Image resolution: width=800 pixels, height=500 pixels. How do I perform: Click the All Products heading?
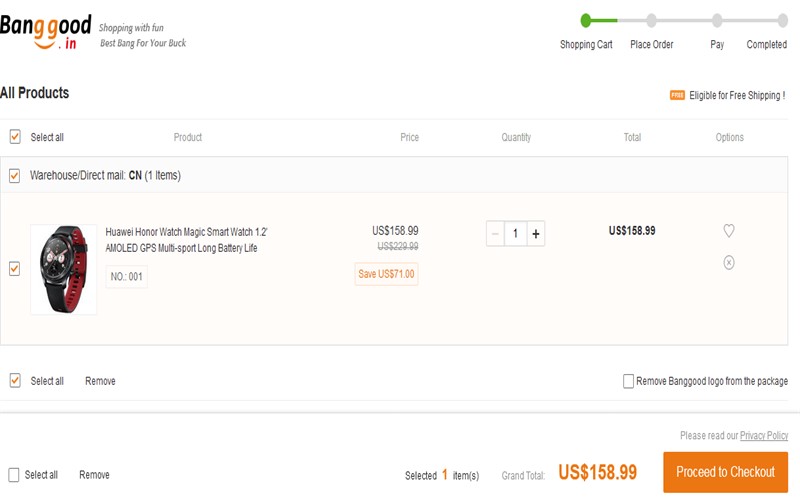(x=35, y=93)
